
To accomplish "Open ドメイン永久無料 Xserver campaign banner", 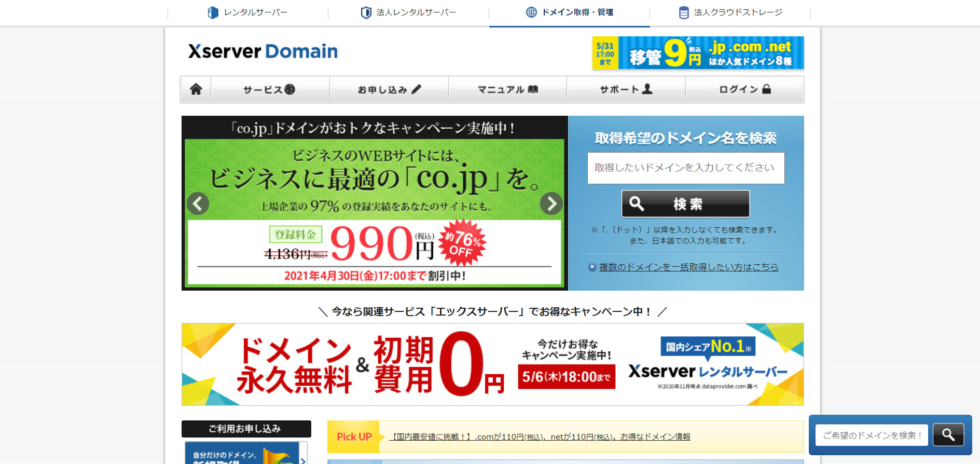I will 493,364.
